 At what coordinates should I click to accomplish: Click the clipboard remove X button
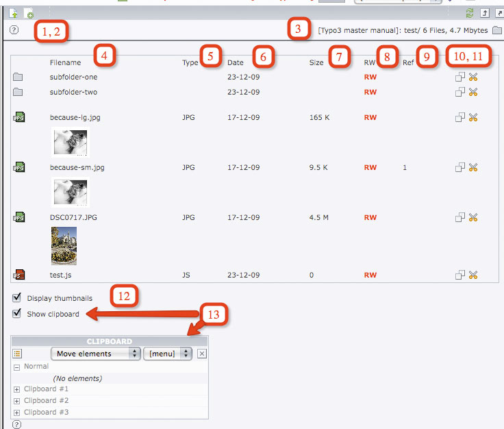tap(201, 354)
